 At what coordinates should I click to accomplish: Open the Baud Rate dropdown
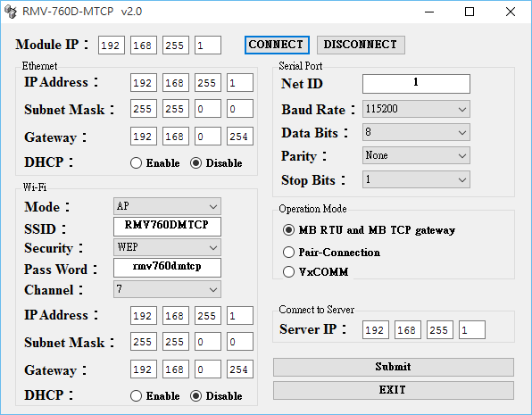[x=416, y=109]
